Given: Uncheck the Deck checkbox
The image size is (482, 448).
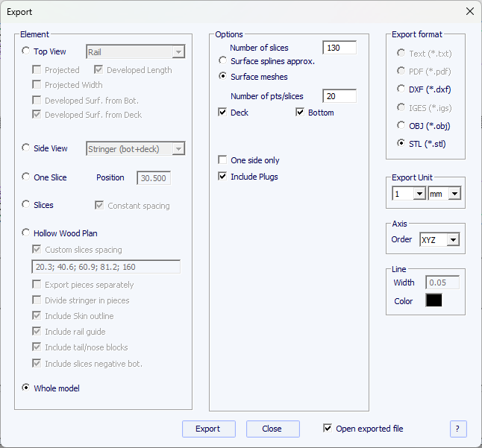Looking at the screenshot, I should [x=222, y=113].
